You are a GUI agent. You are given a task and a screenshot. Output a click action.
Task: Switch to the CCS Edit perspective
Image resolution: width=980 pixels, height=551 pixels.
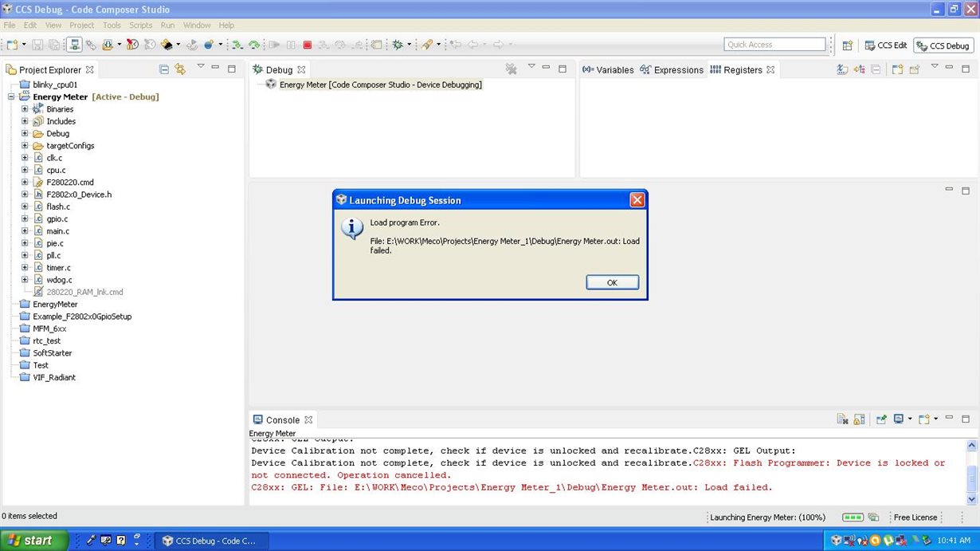click(886, 45)
